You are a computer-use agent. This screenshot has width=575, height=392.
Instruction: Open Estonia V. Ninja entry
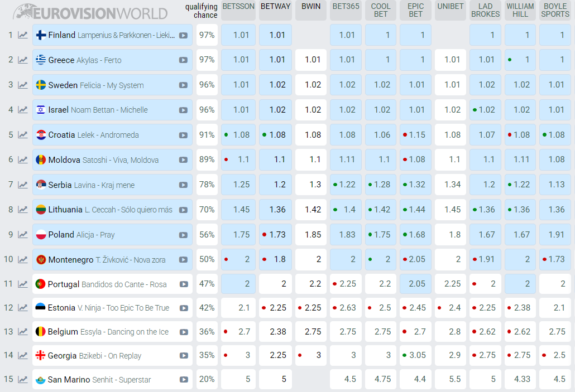(x=112, y=308)
